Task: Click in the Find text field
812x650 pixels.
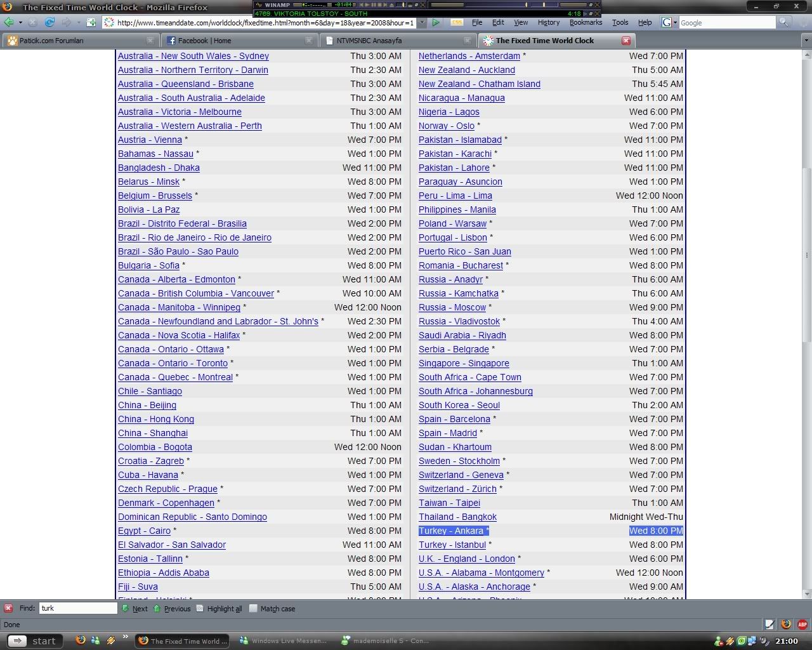Action: (78, 608)
